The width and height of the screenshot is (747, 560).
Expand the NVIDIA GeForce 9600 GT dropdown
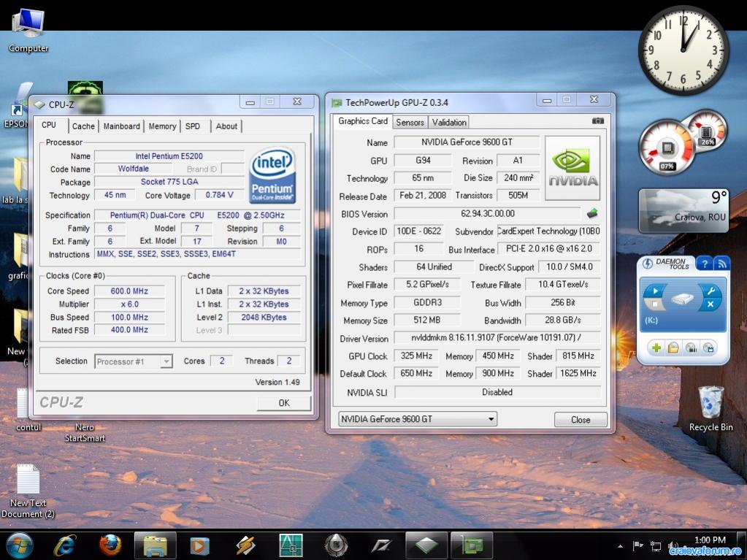(x=418, y=419)
